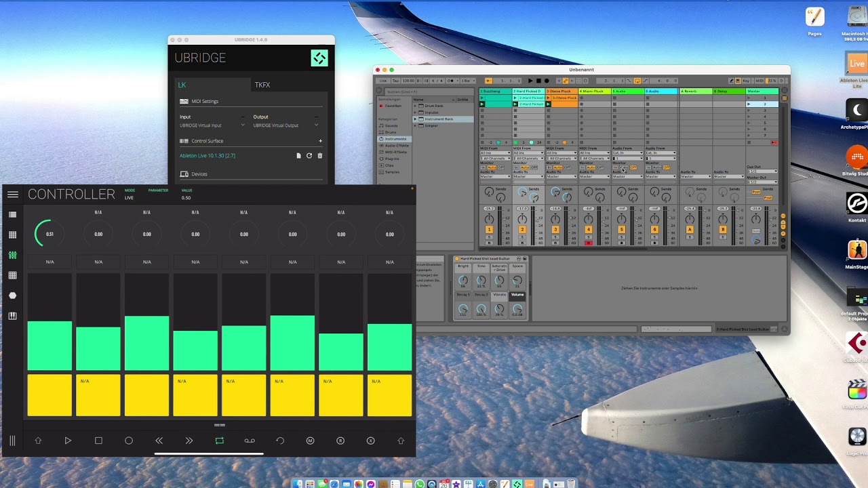Toggle the green loop button in Controller

[x=219, y=441]
